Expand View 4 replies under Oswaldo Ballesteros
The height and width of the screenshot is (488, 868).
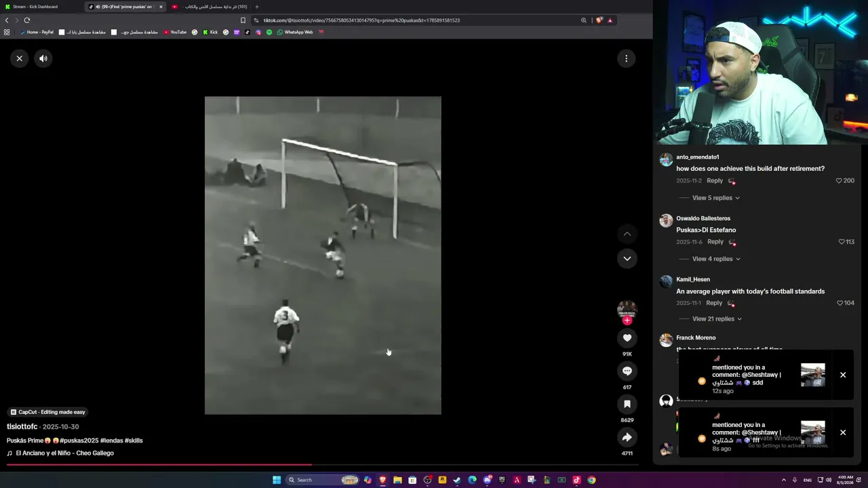715,259
